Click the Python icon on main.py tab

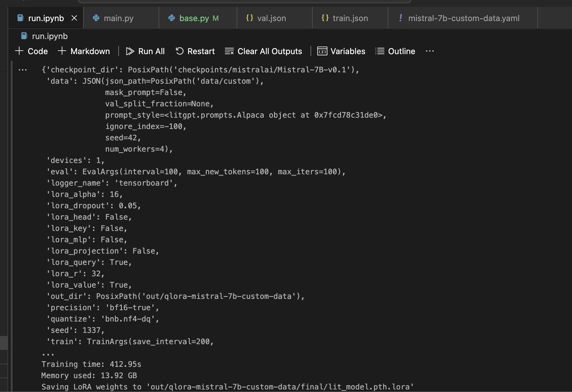click(x=96, y=18)
